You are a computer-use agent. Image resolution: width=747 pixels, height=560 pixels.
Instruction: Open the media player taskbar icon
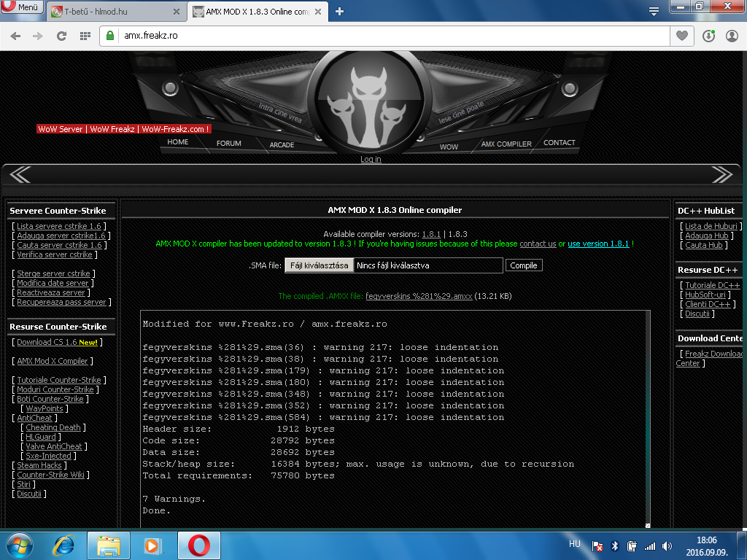click(x=153, y=545)
